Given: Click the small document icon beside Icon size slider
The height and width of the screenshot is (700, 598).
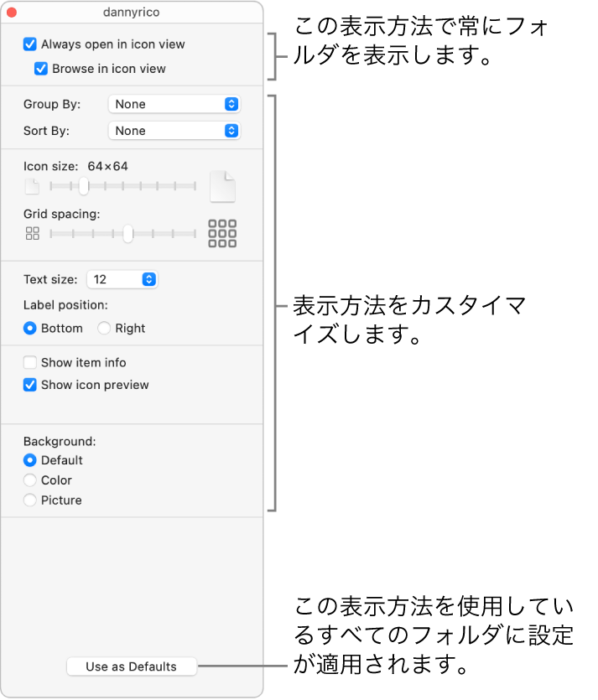Looking at the screenshot, I should pyautogui.click(x=32, y=186).
